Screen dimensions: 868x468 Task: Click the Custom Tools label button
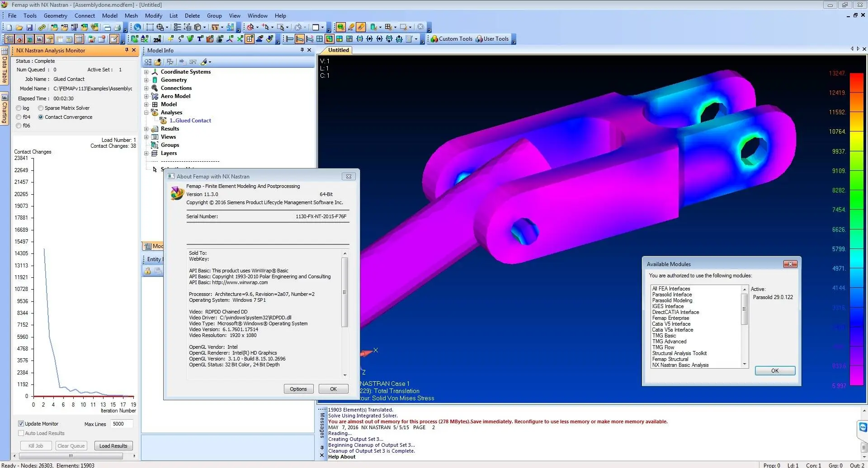[x=456, y=39]
